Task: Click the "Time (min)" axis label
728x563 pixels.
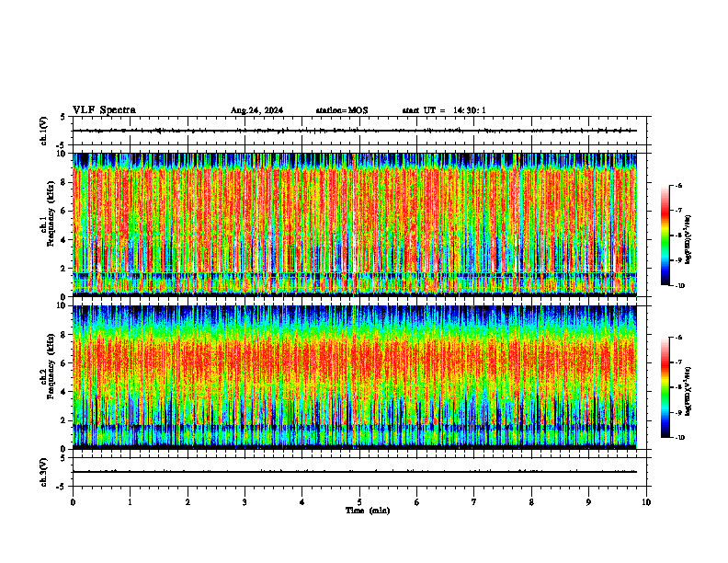Action: (x=368, y=511)
